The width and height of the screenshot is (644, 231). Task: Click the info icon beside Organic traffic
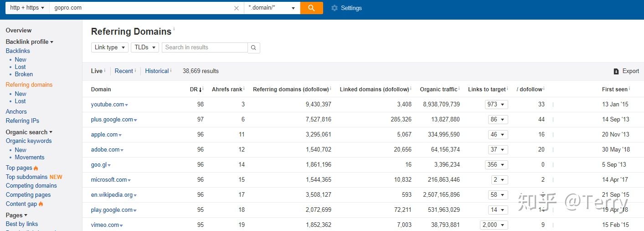pos(459,88)
